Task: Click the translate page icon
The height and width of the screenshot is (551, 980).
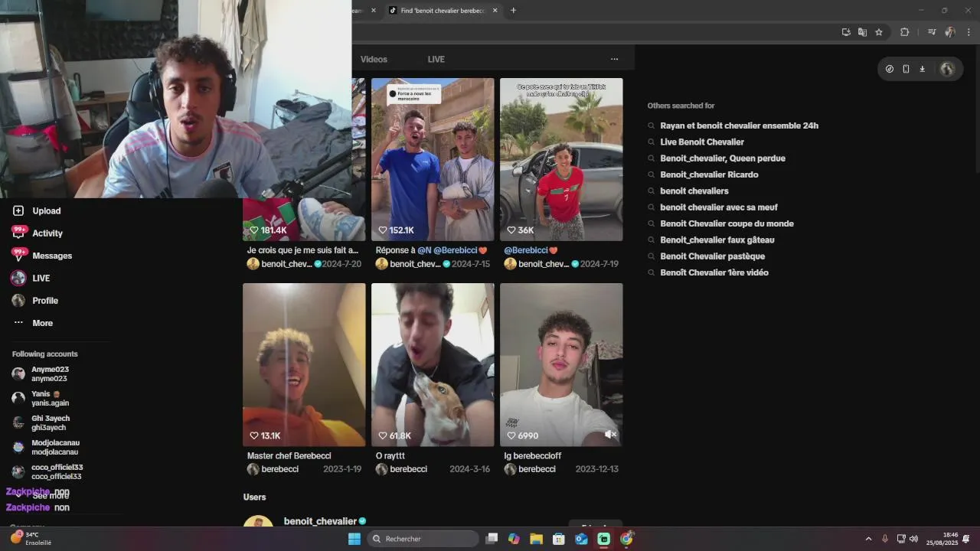Action: [862, 32]
